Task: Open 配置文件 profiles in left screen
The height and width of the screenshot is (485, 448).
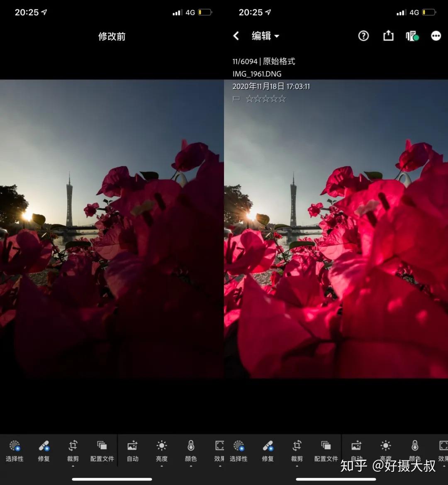Action: (x=102, y=451)
